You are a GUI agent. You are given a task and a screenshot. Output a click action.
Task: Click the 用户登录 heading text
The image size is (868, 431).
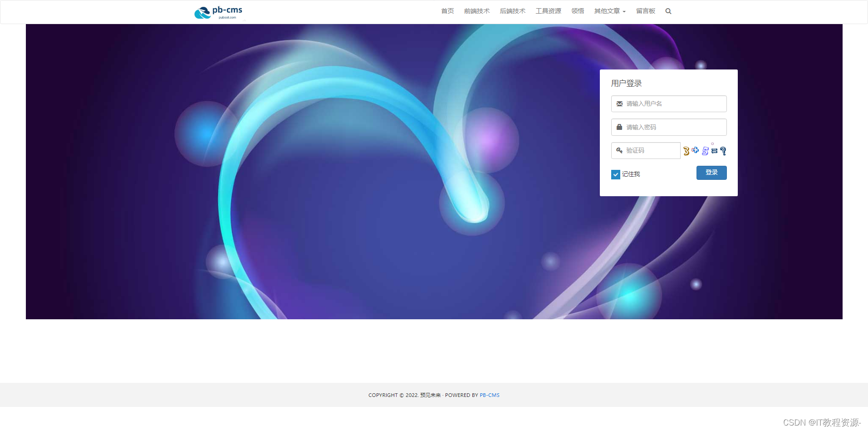(626, 84)
